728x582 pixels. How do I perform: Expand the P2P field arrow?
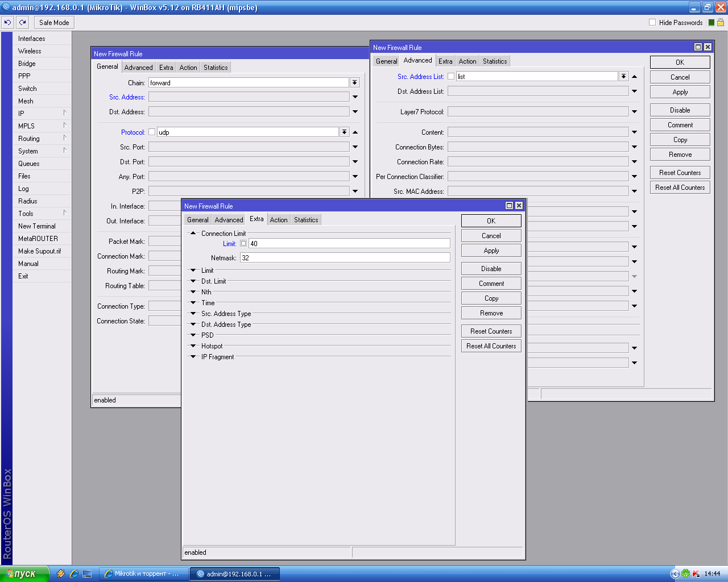pyautogui.click(x=355, y=192)
